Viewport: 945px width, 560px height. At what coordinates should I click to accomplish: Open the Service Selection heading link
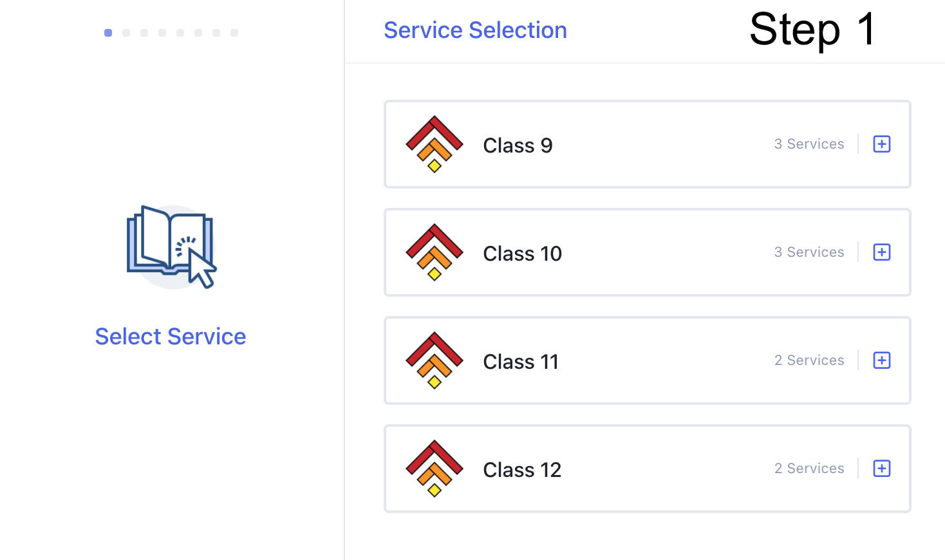475,30
